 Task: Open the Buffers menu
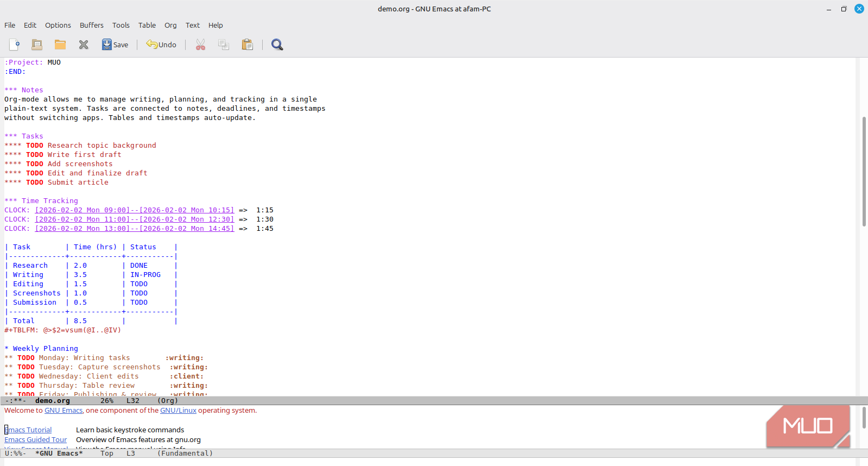91,25
